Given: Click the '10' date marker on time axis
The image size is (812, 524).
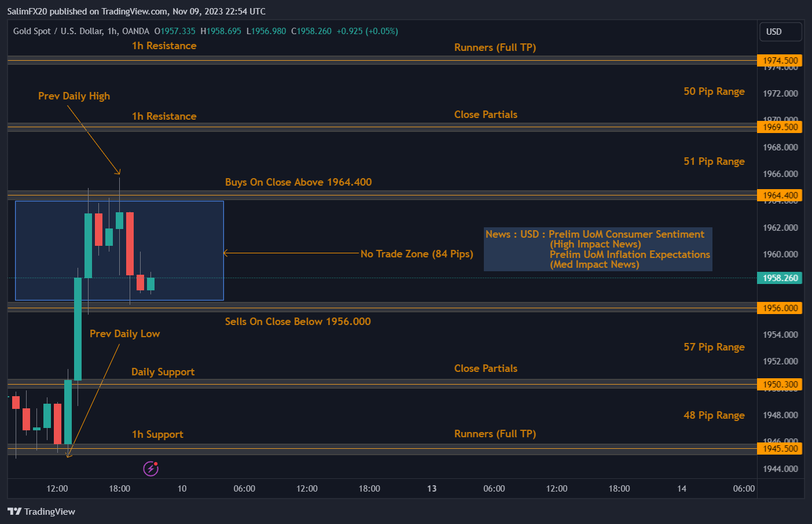Looking at the screenshot, I should point(182,489).
